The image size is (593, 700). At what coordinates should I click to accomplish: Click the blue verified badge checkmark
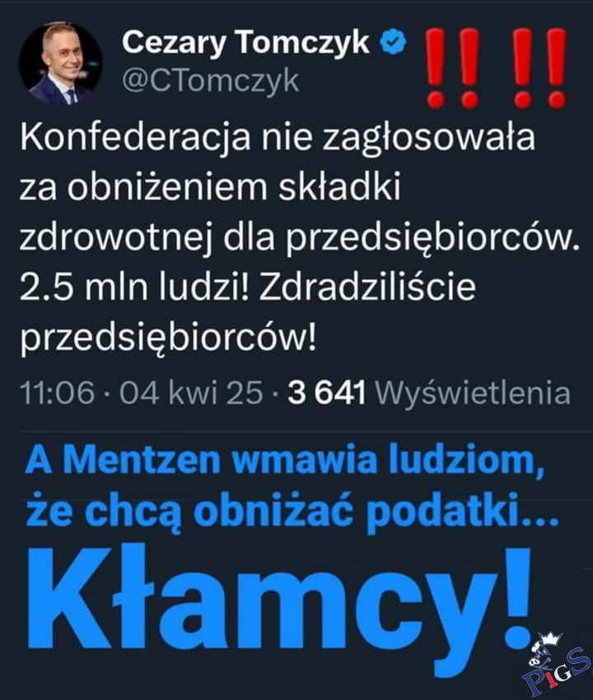coord(393,42)
